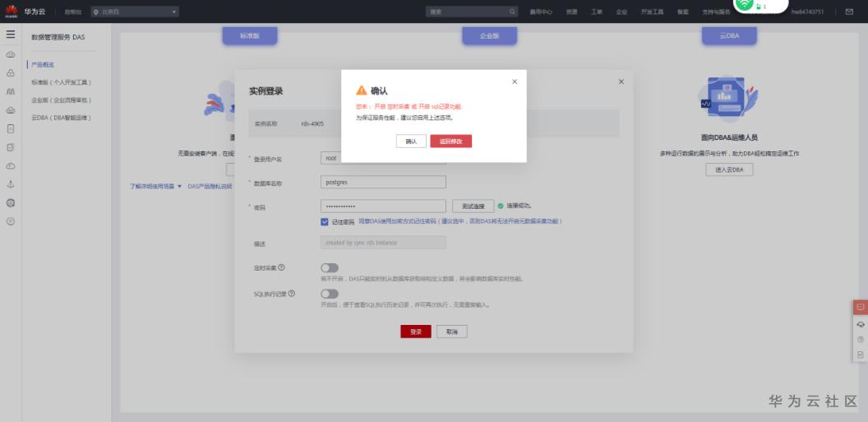Click red 返回修改 button
This screenshot has height=422, width=868.
[451, 141]
